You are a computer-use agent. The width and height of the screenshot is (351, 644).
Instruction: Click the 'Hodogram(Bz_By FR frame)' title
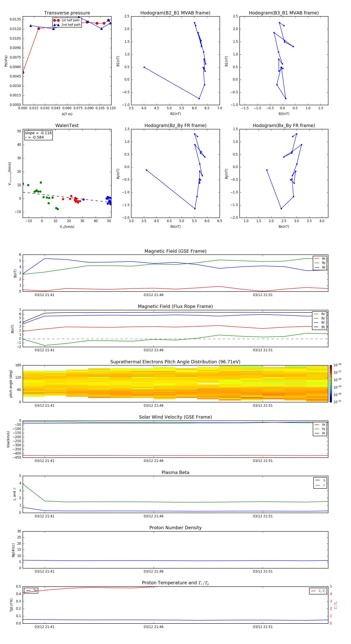(175, 125)
